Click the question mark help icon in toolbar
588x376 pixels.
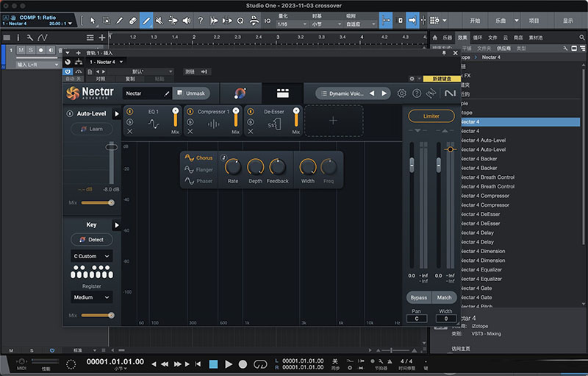(200, 21)
